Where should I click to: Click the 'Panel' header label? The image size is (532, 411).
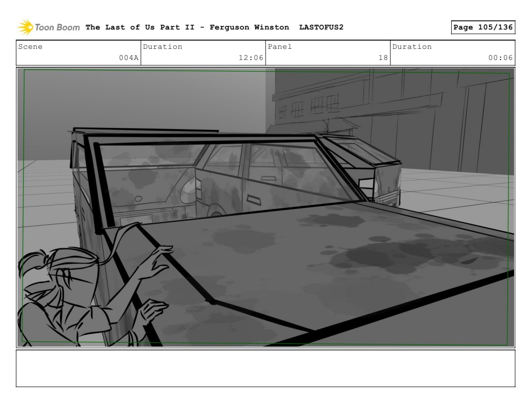[280, 47]
